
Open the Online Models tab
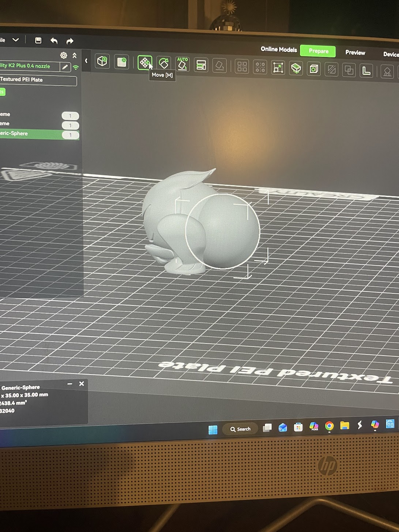tap(279, 49)
